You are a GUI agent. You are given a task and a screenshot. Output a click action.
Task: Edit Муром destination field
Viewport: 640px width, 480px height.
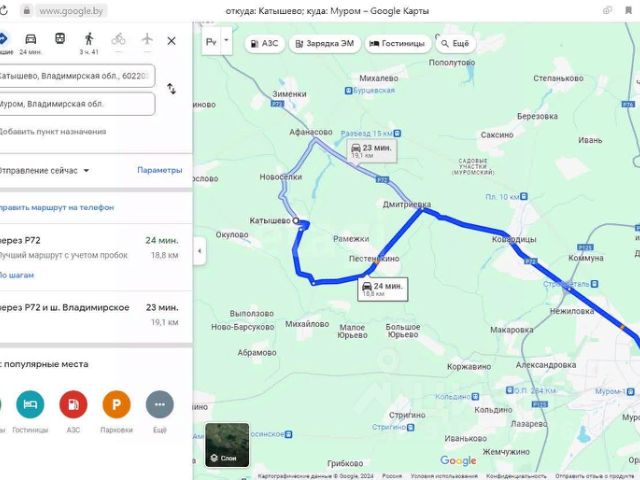click(76, 104)
